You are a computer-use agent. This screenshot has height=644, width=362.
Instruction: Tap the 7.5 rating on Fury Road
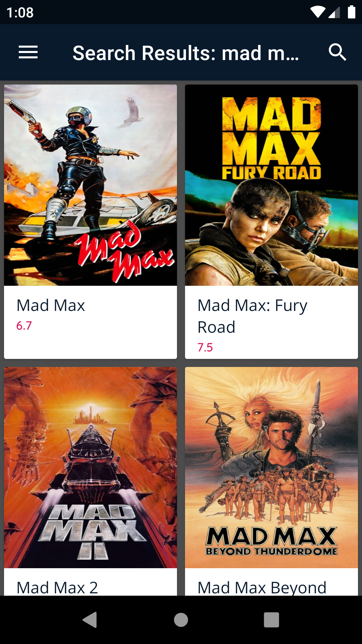click(205, 347)
